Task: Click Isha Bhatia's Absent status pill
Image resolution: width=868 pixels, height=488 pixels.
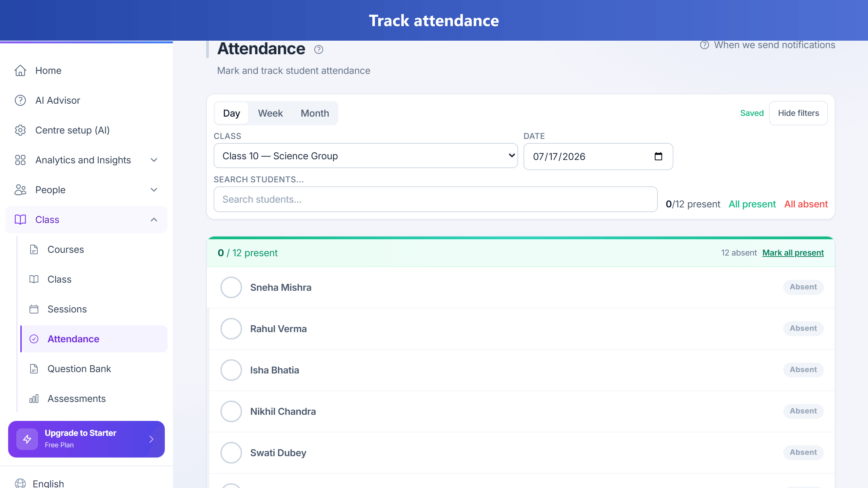Action: (x=803, y=370)
